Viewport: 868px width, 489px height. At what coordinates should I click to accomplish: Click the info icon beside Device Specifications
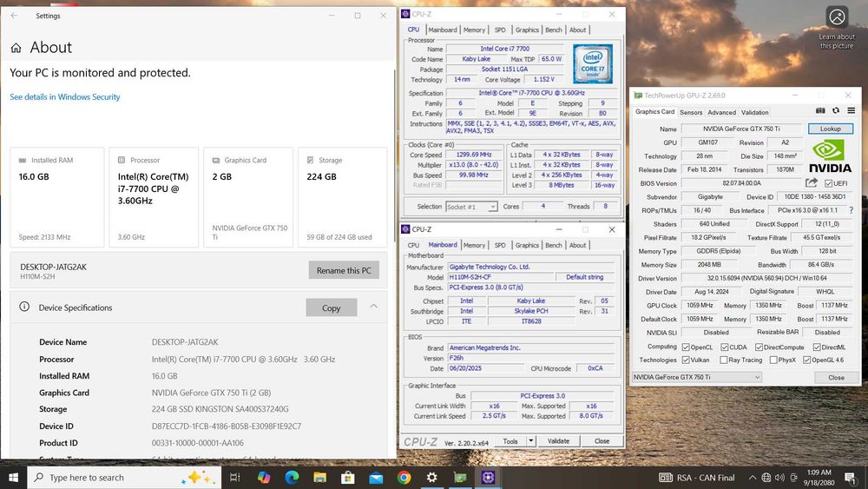tap(24, 307)
